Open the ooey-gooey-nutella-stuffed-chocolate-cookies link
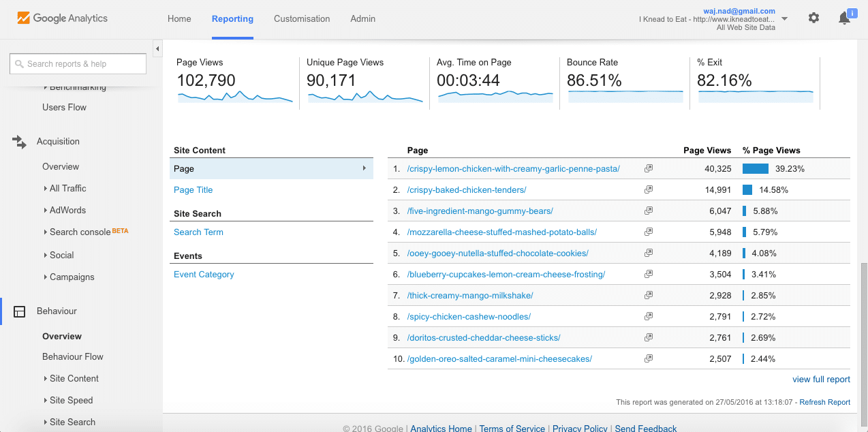This screenshot has height=432, width=868. coord(498,253)
